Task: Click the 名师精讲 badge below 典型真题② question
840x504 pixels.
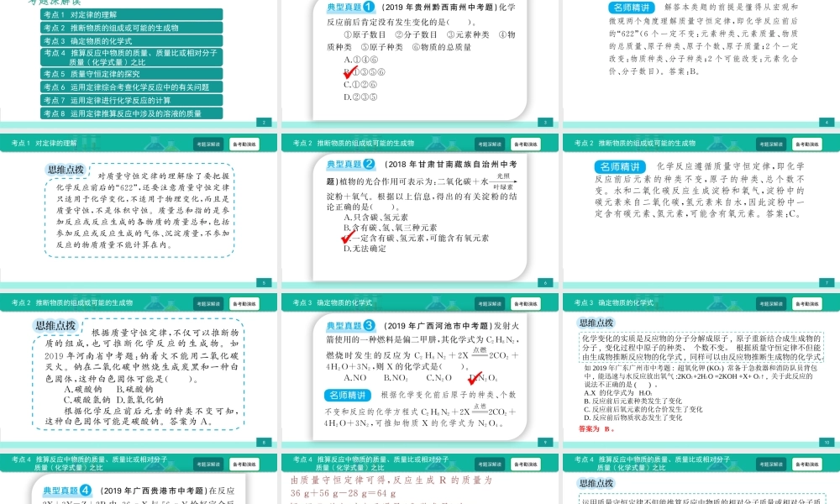Action: [x=619, y=166]
